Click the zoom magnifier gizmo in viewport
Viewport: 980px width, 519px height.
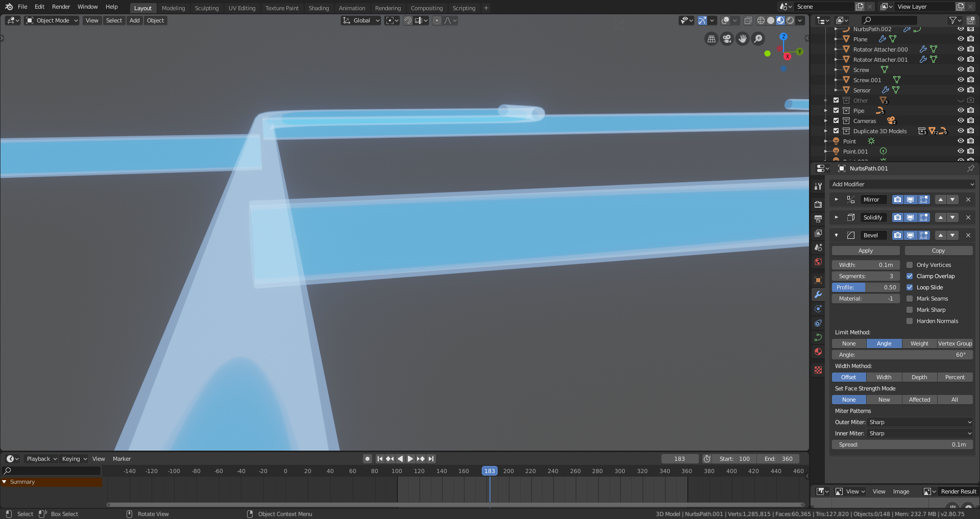click(x=758, y=38)
